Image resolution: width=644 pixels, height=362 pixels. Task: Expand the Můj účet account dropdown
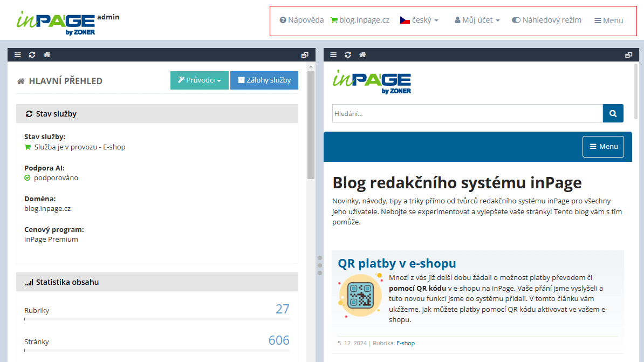(477, 20)
